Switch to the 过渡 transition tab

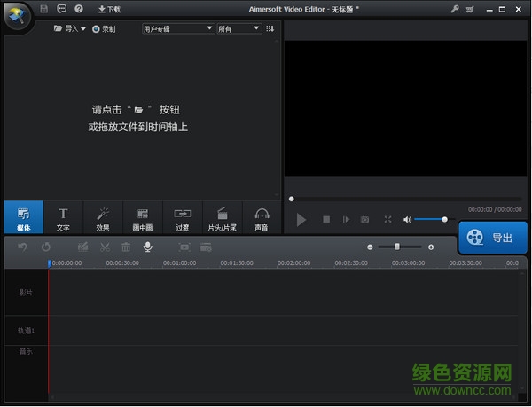pos(183,218)
